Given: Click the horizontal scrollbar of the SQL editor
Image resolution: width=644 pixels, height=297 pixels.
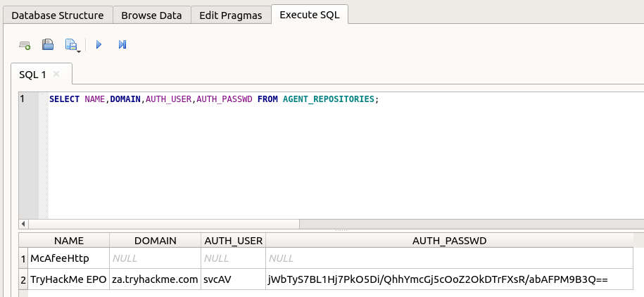Looking at the screenshot, I should point(162,224).
